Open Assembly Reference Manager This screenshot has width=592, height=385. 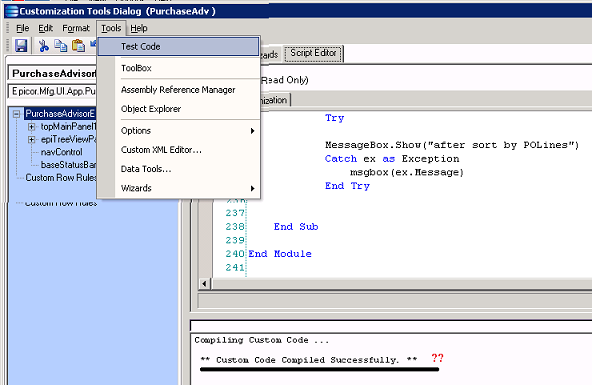[x=178, y=90]
